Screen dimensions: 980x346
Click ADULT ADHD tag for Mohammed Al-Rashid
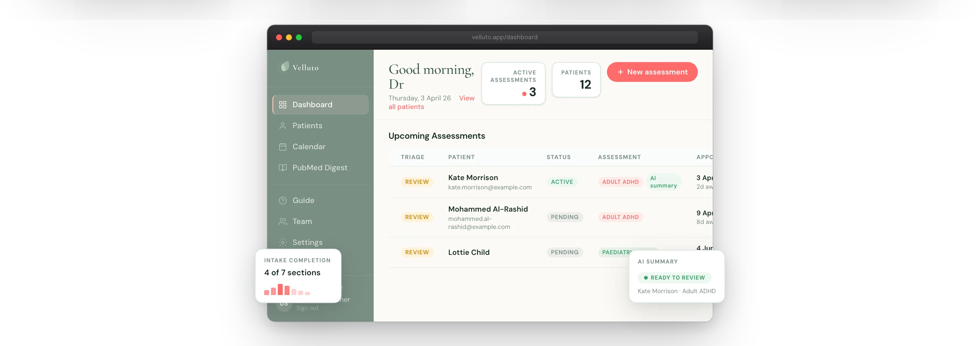pyautogui.click(x=620, y=217)
